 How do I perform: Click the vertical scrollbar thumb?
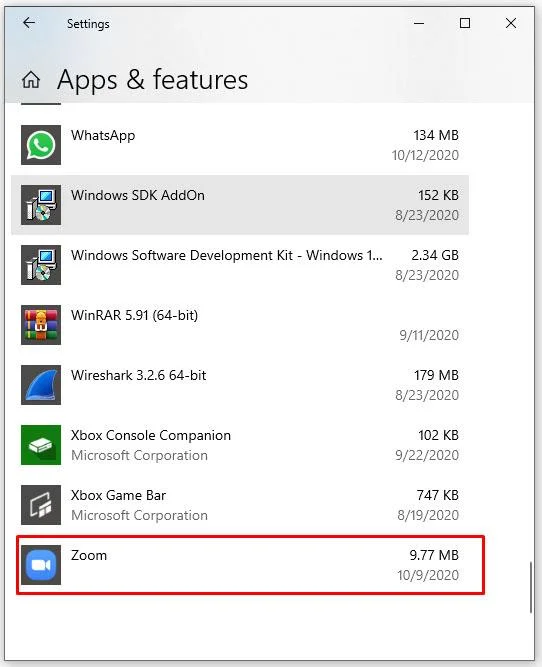pos(531,587)
